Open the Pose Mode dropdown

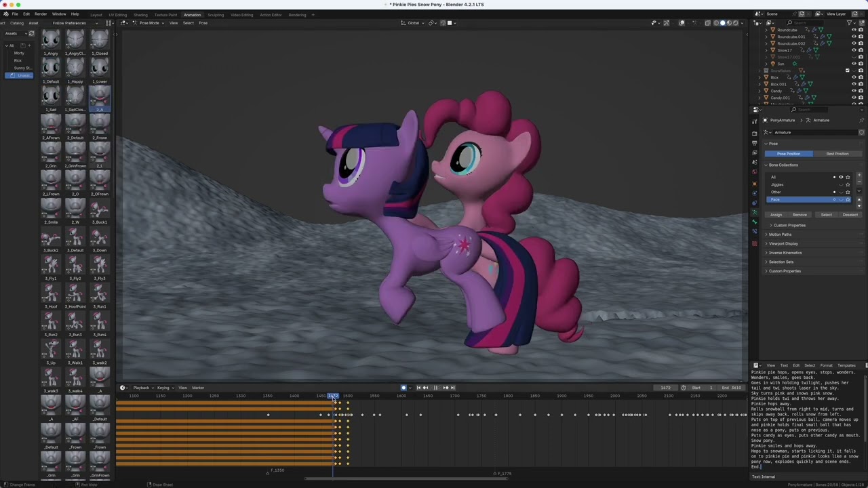pyautogui.click(x=148, y=23)
